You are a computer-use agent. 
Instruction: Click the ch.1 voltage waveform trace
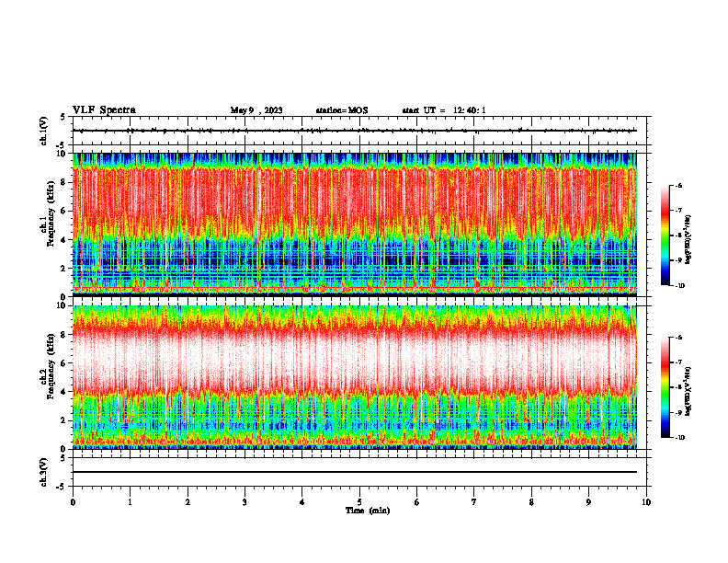pyautogui.click(x=355, y=131)
